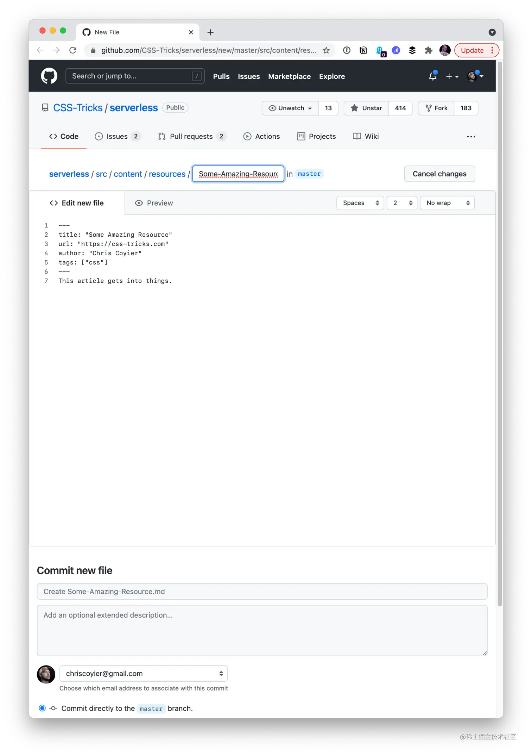532x756 pixels.
Task: Open the commit email address dropdown
Action: coord(144,674)
